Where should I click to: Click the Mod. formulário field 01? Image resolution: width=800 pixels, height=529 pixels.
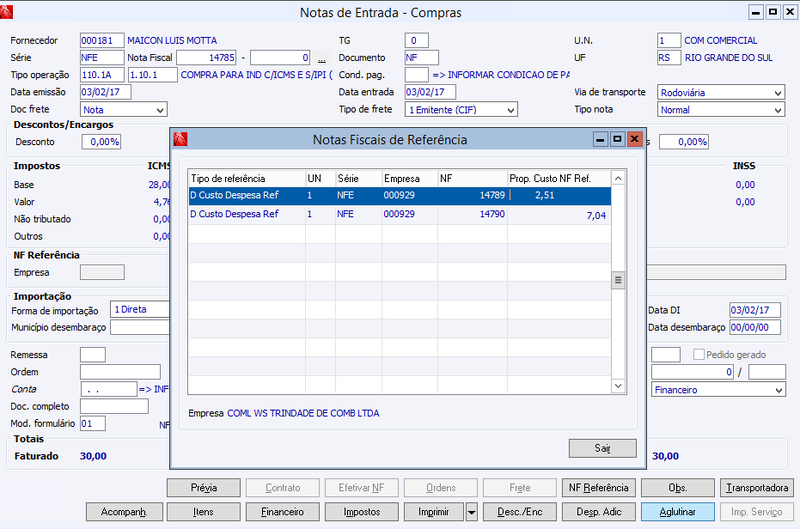click(x=93, y=423)
